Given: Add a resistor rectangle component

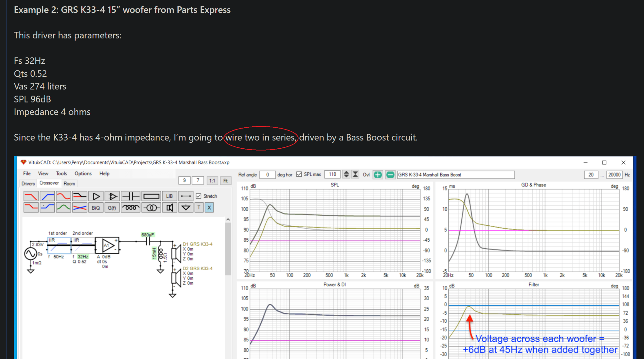Looking at the screenshot, I should [151, 196].
